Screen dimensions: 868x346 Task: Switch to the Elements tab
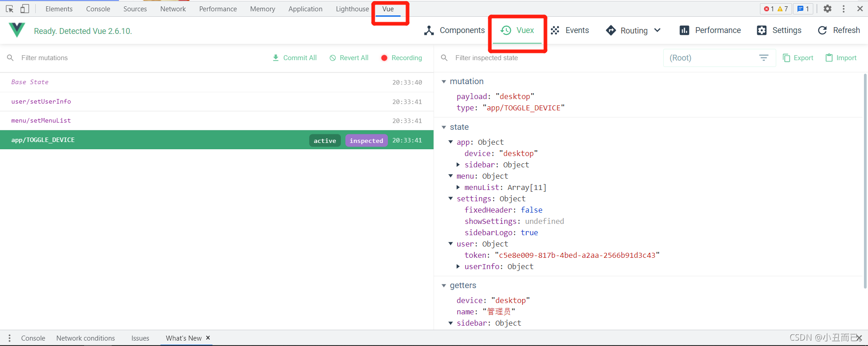[x=59, y=9]
